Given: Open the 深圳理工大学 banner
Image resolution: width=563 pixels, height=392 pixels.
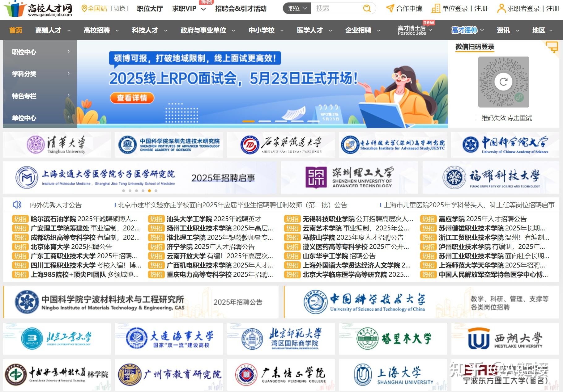Looking at the screenshot, I should [x=349, y=177].
